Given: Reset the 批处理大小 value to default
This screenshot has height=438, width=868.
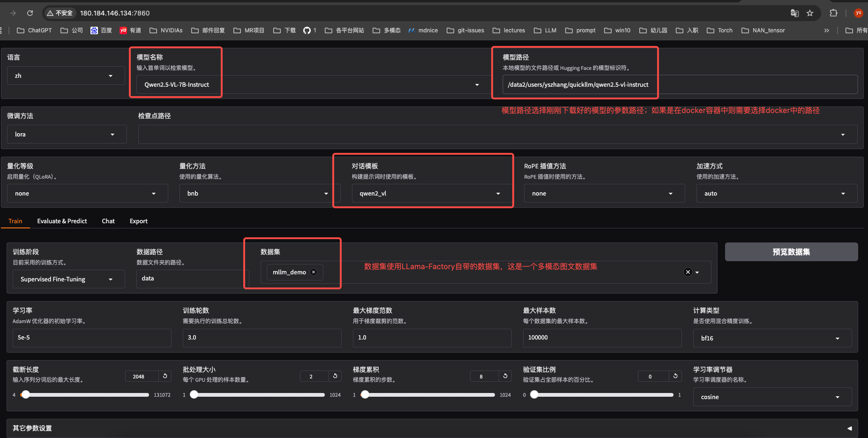Looking at the screenshot, I should point(335,376).
